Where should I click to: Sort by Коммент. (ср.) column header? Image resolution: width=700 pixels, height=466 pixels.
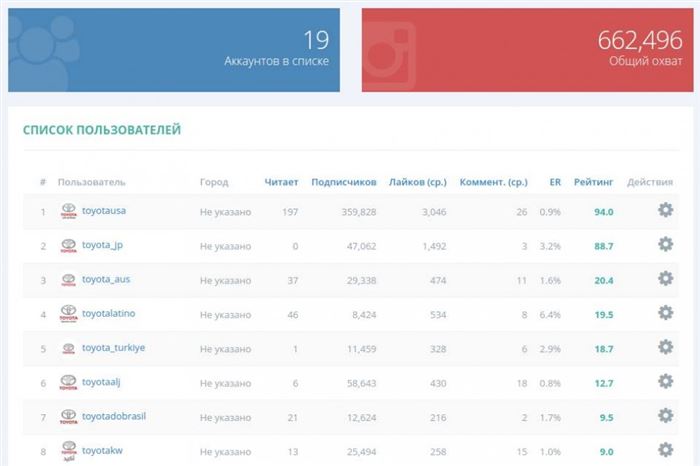[494, 182]
